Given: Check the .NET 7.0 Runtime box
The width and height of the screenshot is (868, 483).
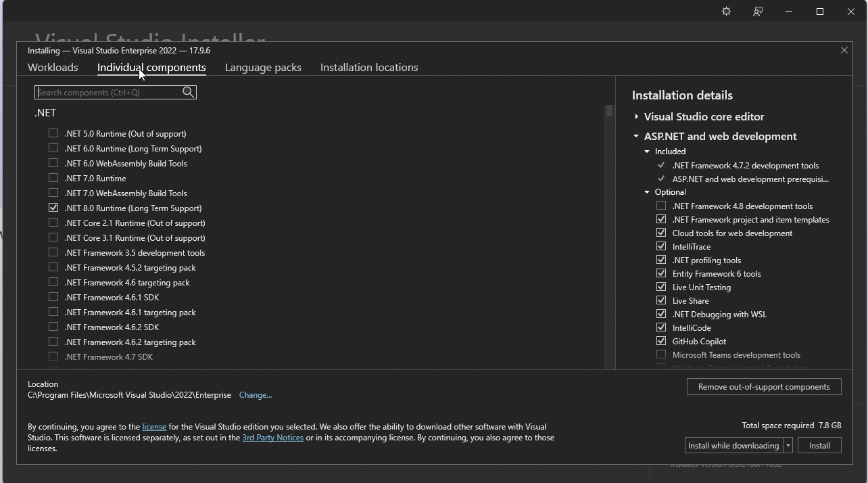Looking at the screenshot, I should (x=53, y=178).
